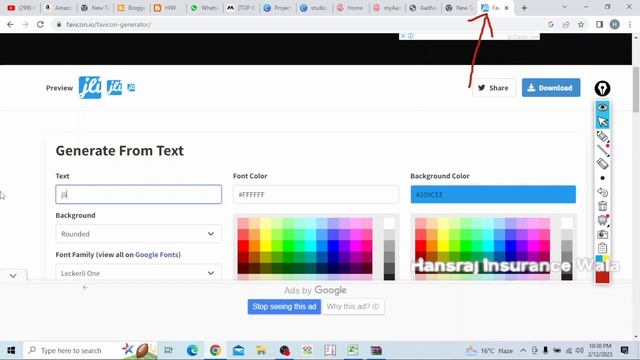The height and width of the screenshot is (360, 640).
Task: Click the trash bin clear annotations icon
Action: click(x=602, y=206)
